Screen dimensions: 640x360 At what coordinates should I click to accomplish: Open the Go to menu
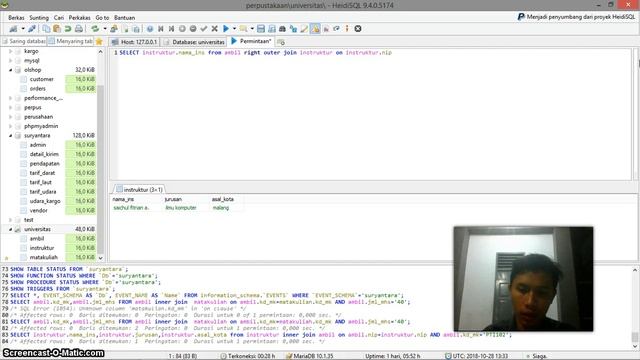coord(102,18)
